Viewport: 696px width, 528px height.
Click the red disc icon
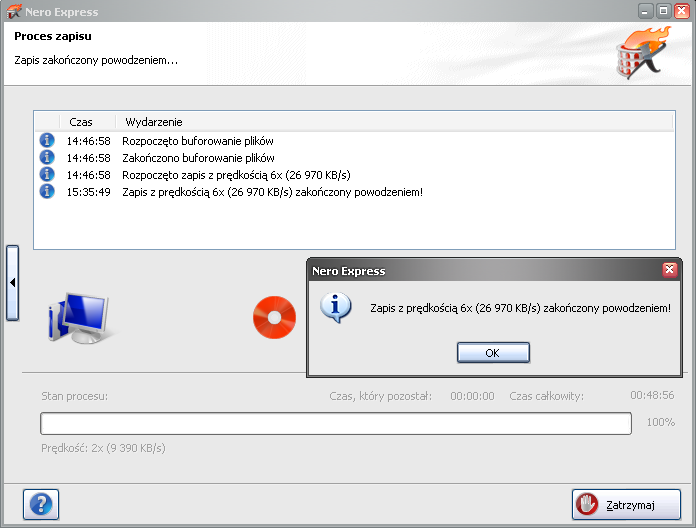(x=274, y=317)
